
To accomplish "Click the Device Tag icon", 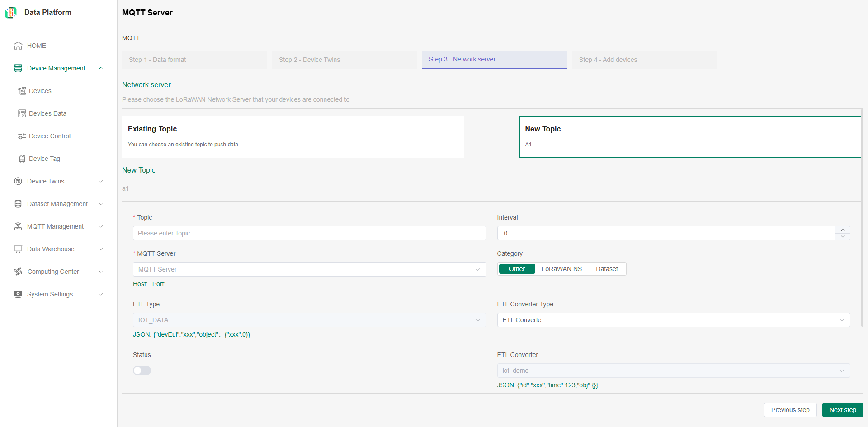I will coord(22,159).
